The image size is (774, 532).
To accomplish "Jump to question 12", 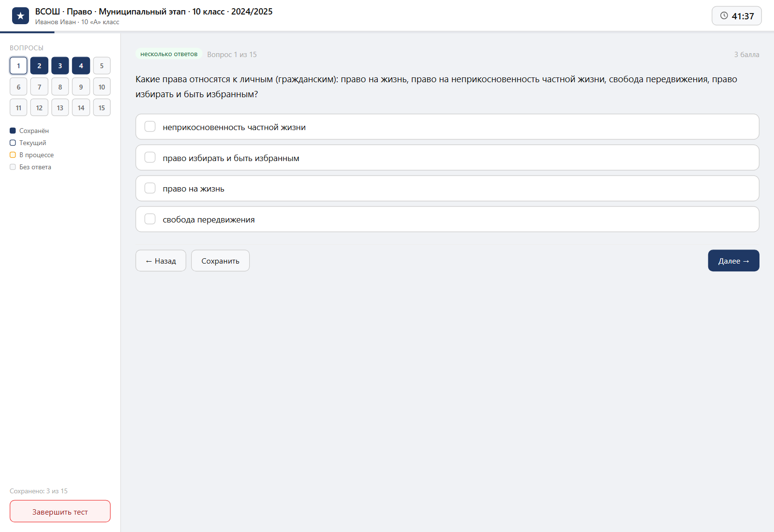I will pyautogui.click(x=39, y=108).
